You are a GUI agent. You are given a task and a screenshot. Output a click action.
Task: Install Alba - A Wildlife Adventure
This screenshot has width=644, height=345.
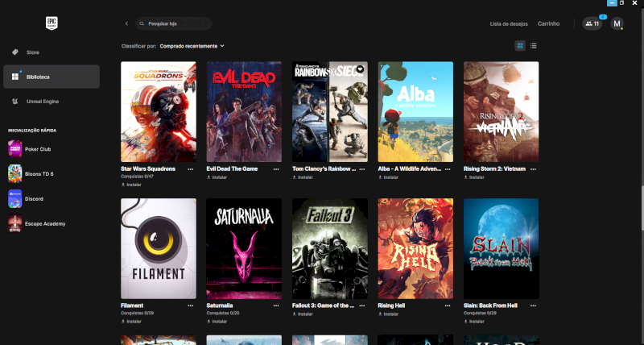pos(389,177)
